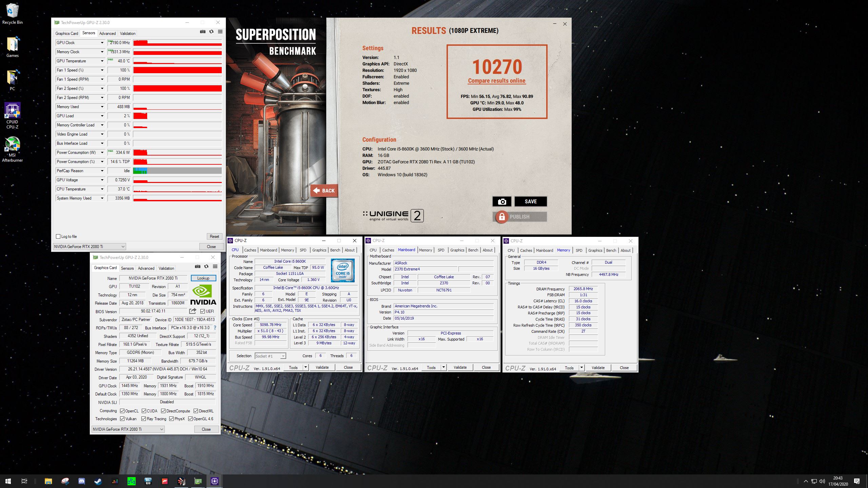Viewport: 868px width, 488px height.
Task: Click the screenshot camera icon in GPU-Z Sensors window
Action: click(x=202, y=32)
